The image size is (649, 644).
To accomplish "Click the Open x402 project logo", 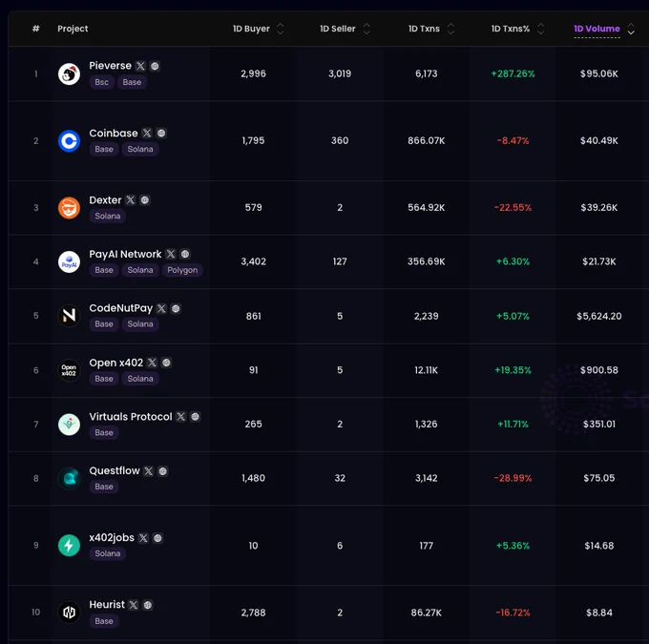I will click(x=69, y=370).
